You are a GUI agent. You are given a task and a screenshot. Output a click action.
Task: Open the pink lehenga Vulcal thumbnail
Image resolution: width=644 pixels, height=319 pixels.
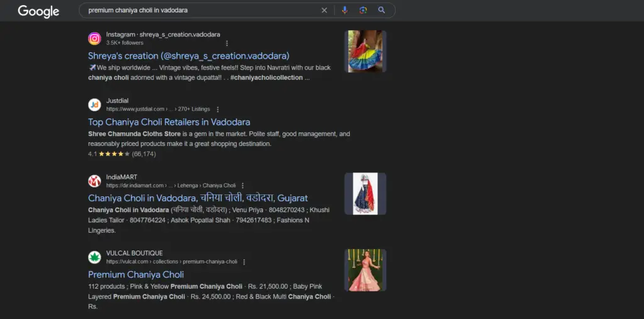pos(365,270)
